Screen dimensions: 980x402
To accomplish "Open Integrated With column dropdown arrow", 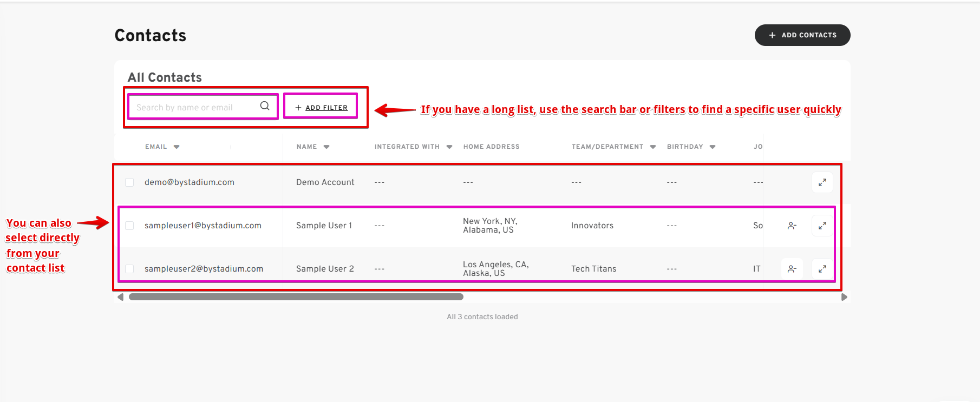I will (x=449, y=147).
